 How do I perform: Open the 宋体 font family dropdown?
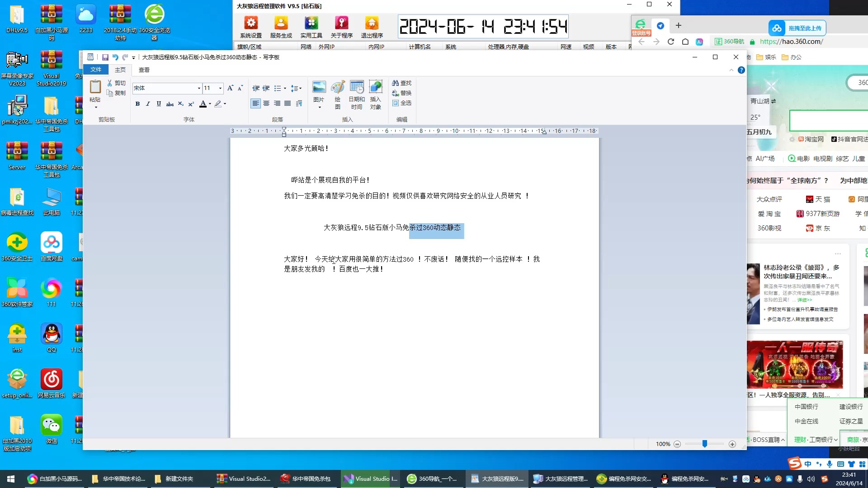point(199,88)
